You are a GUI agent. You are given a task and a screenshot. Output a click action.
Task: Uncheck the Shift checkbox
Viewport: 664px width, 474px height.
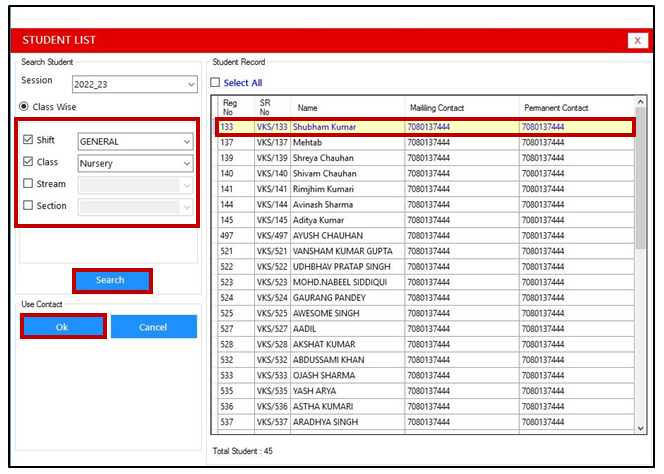pos(28,139)
